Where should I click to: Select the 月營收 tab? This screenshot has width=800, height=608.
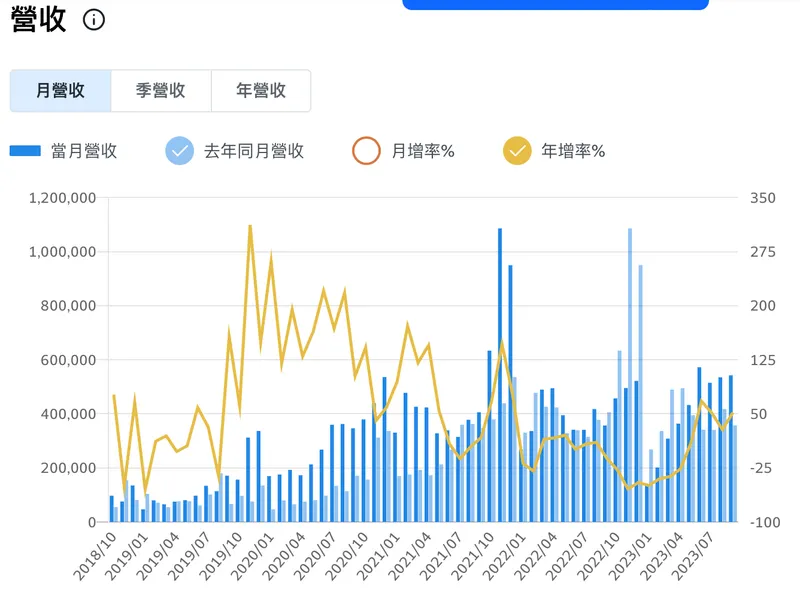(60, 91)
